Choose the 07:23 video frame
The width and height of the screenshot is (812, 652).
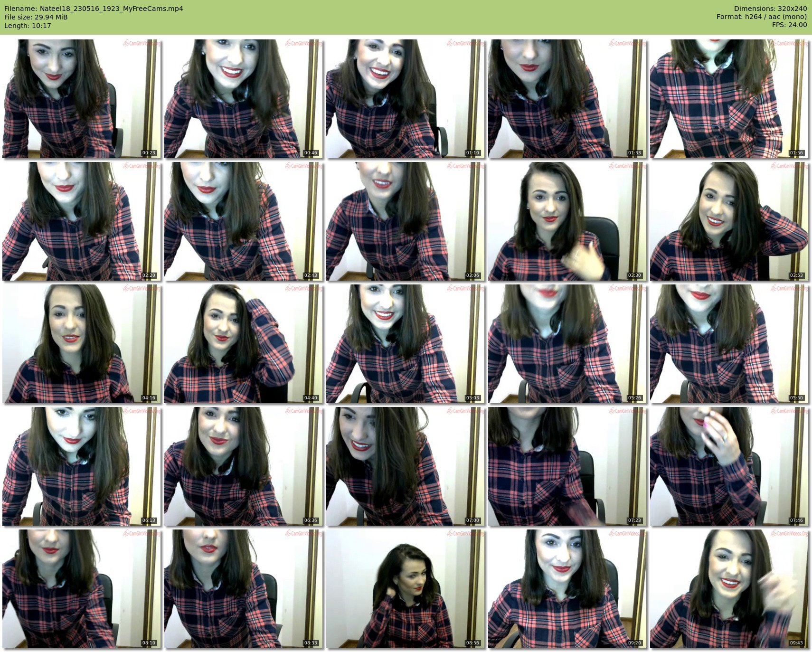(567, 466)
